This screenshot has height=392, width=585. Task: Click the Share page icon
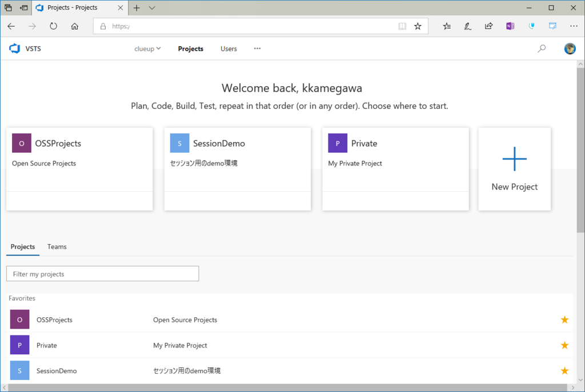[x=489, y=26]
